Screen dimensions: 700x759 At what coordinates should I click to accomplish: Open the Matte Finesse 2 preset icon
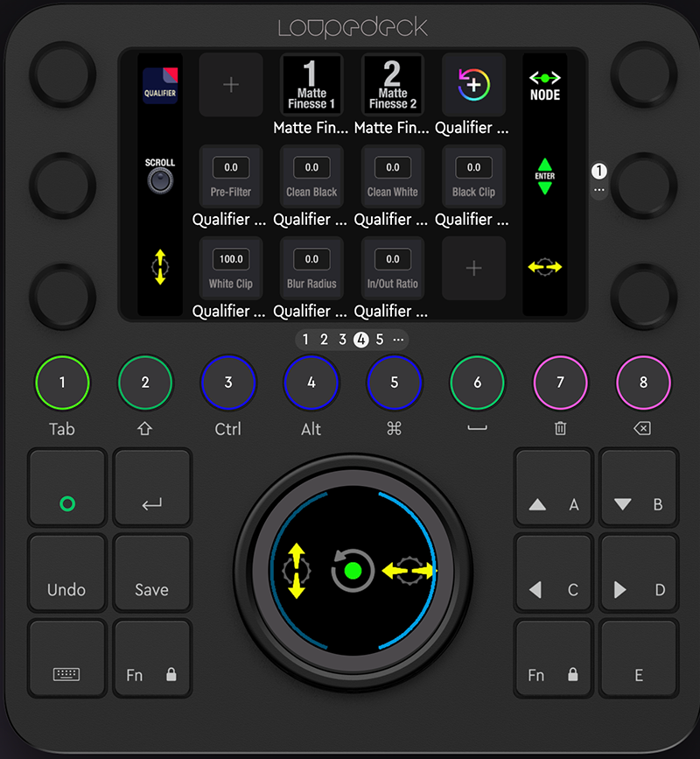(392, 84)
